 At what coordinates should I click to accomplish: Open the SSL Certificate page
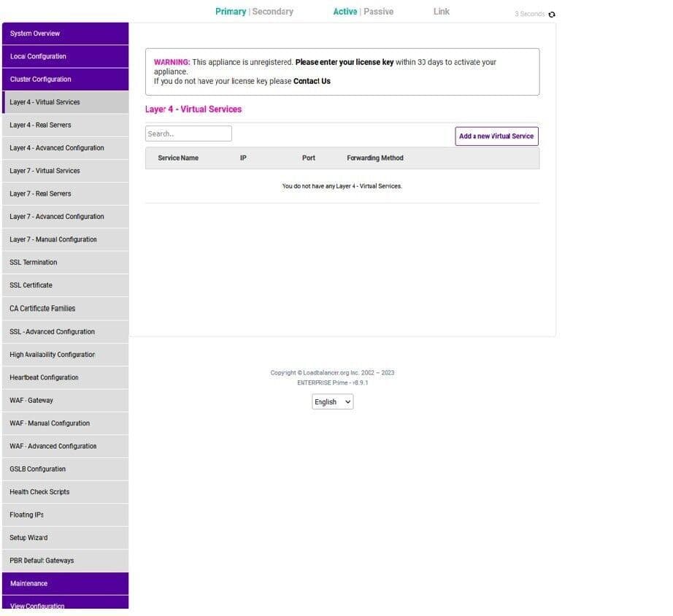(x=65, y=285)
